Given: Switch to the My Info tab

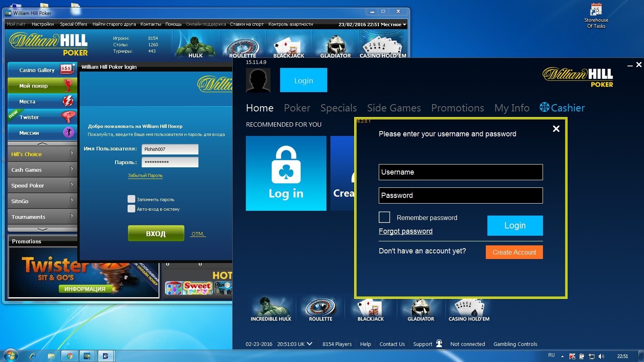Looking at the screenshot, I should pos(512,108).
